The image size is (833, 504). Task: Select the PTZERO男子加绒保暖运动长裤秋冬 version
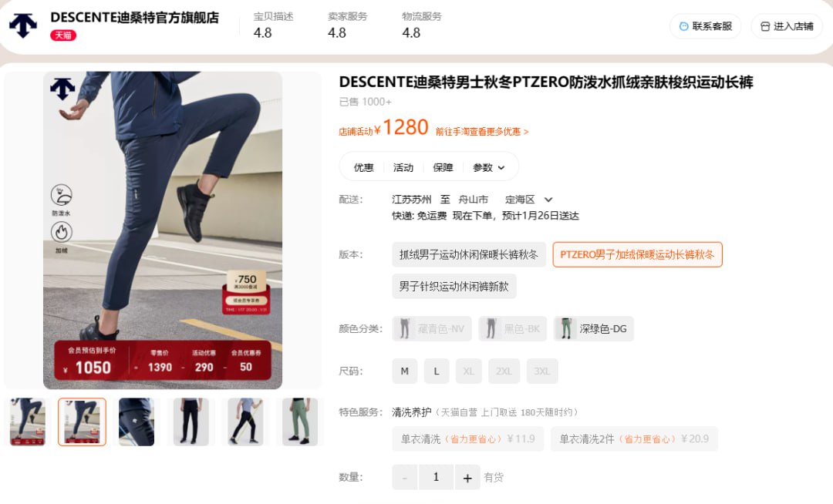point(638,254)
